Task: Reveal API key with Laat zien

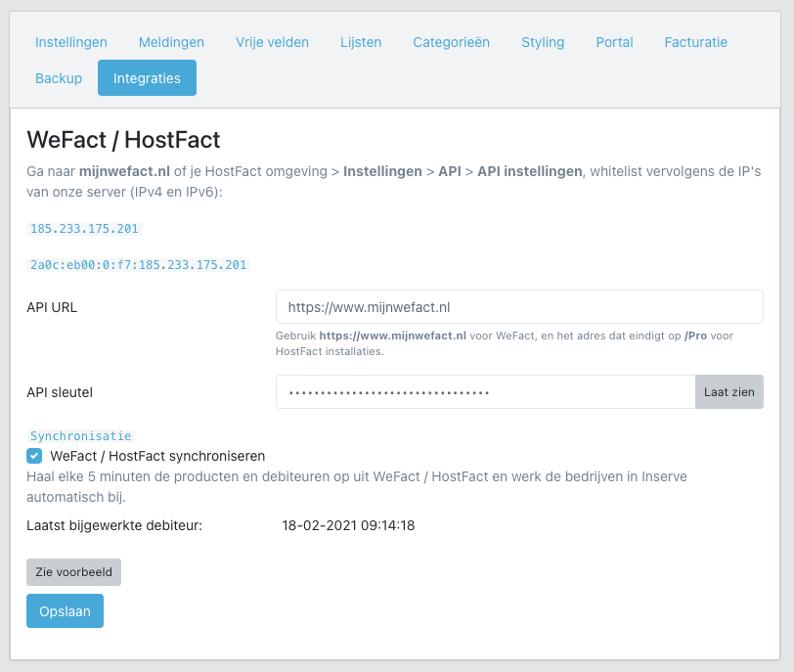Action: 729,392
